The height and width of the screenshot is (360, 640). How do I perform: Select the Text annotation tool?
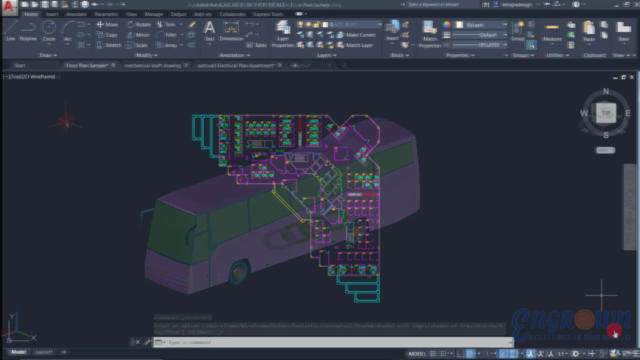click(x=209, y=31)
